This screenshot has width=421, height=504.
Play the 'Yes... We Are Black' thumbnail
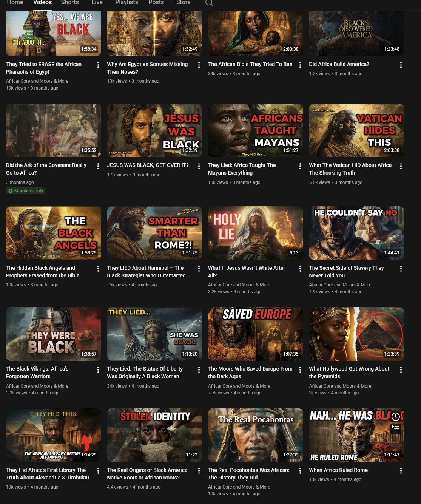(54, 34)
